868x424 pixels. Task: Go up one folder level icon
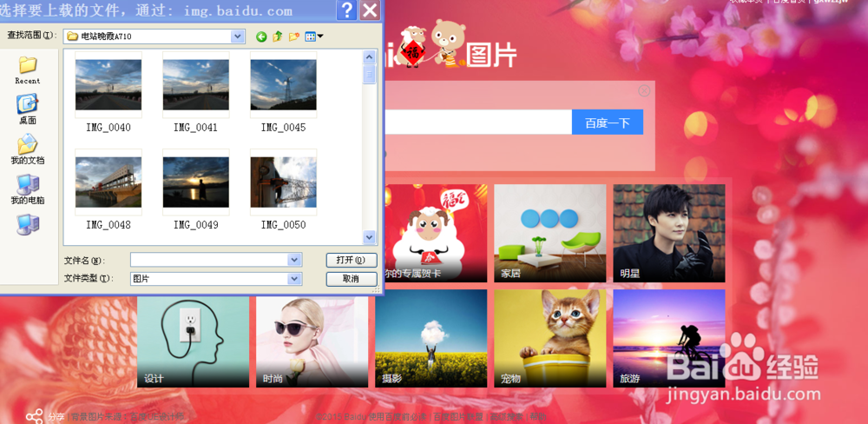278,36
